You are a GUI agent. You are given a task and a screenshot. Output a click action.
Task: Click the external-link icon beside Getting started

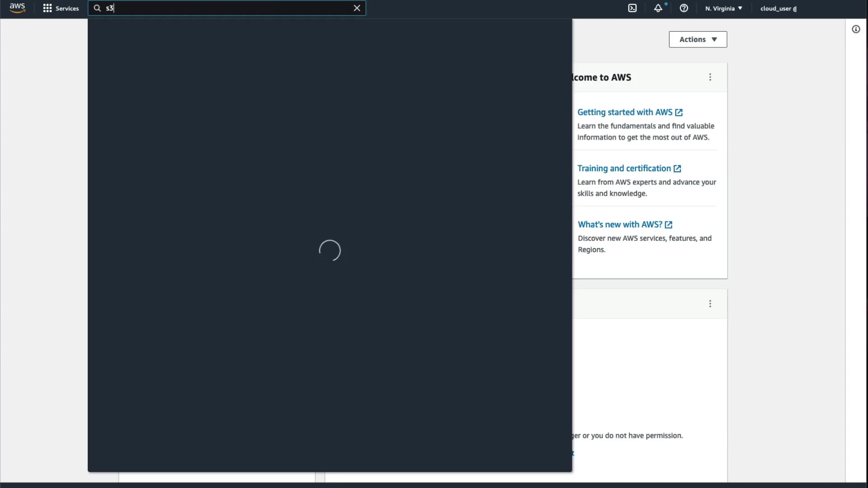[x=679, y=113]
